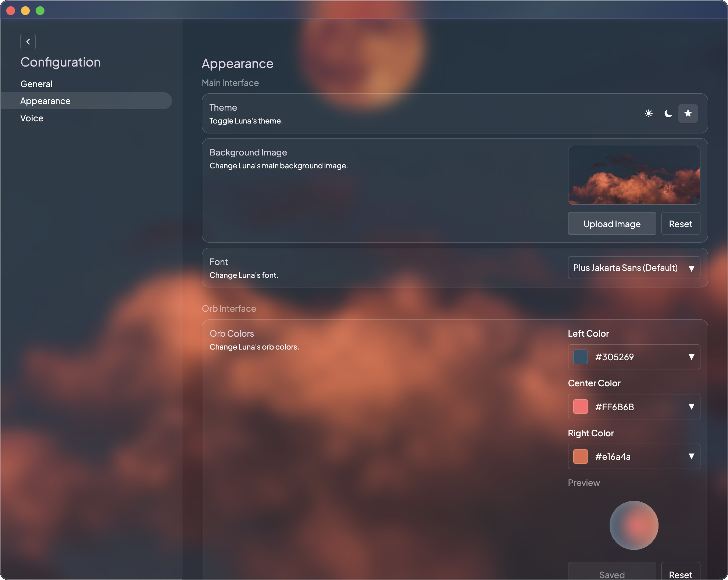728x580 pixels.
Task: Reset the orb colors
Action: coord(680,574)
